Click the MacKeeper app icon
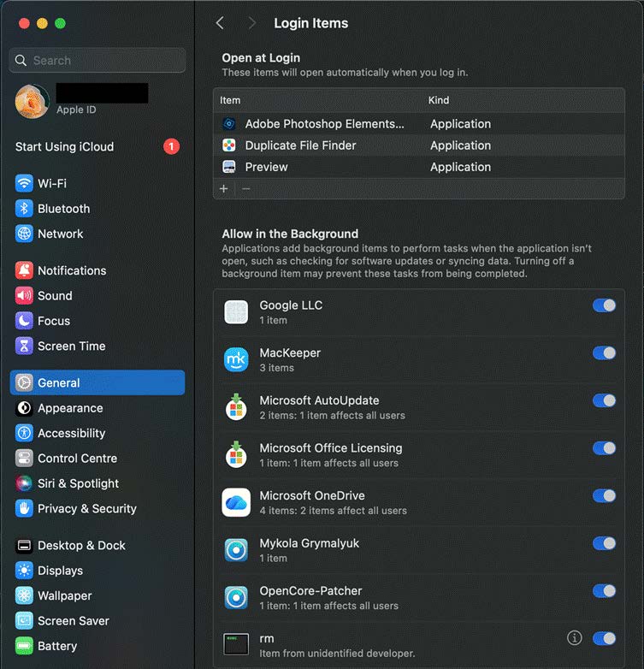The height and width of the screenshot is (669, 644). pyautogui.click(x=236, y=359)
